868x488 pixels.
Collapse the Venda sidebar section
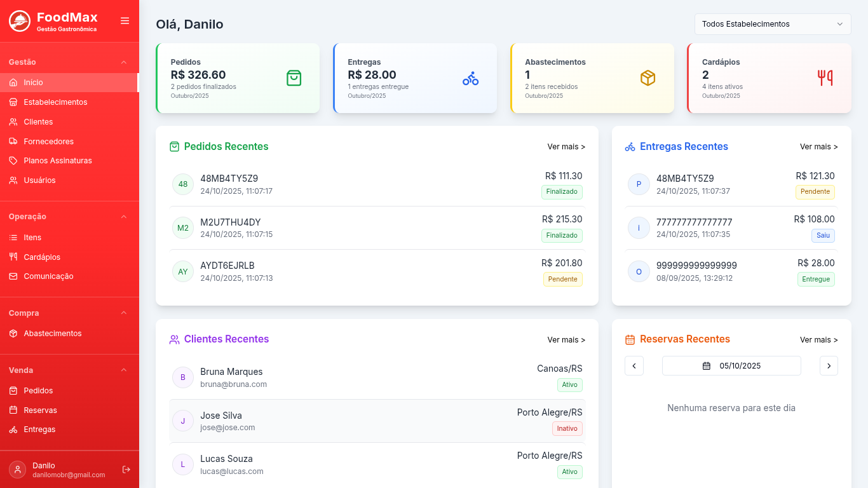coord(124,370)
